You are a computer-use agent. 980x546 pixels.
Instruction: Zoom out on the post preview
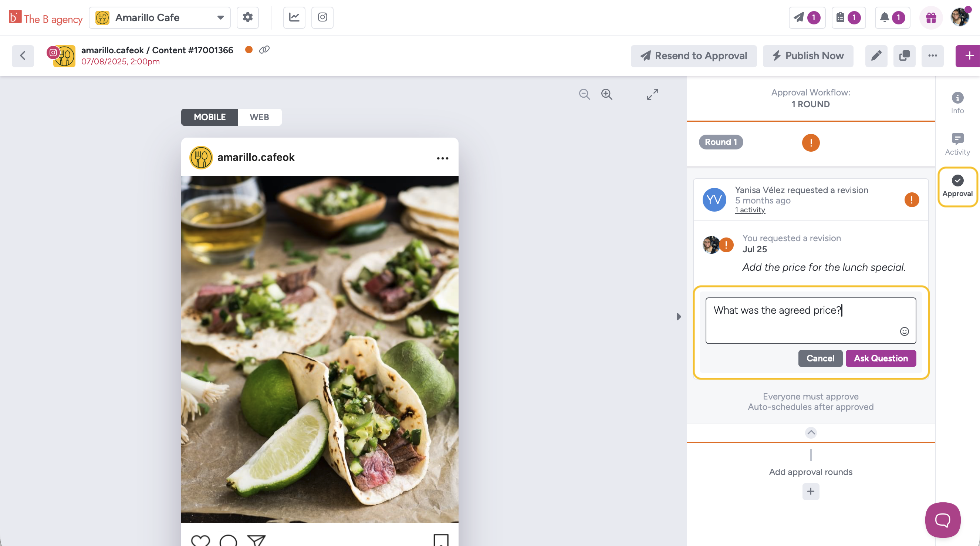pyautogui.click(x=584, y=94)
